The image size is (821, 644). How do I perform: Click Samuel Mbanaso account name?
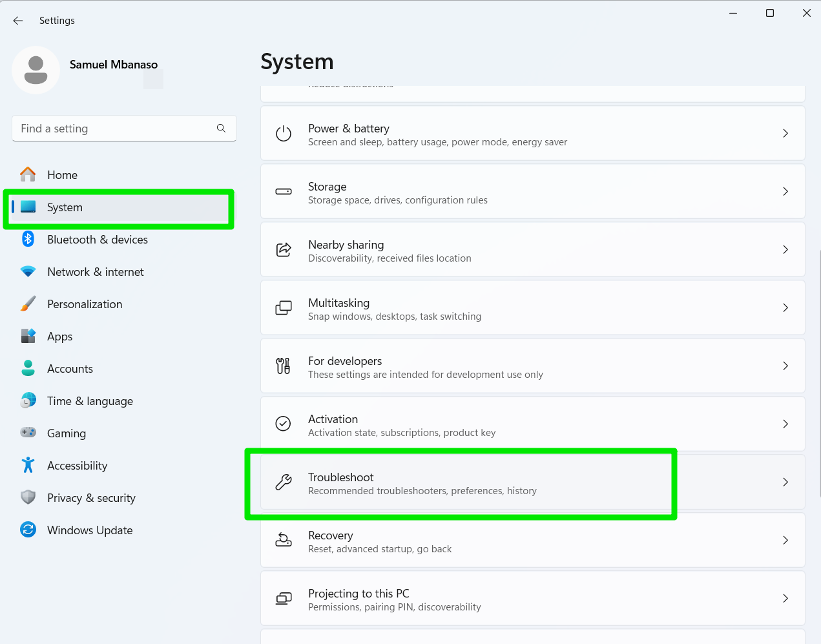tap(114, 65)
